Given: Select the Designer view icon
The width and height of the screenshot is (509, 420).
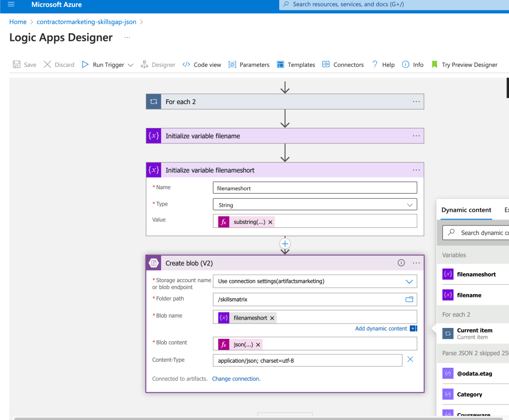Looking at the screenshot, I should click(x=144, y=64).
